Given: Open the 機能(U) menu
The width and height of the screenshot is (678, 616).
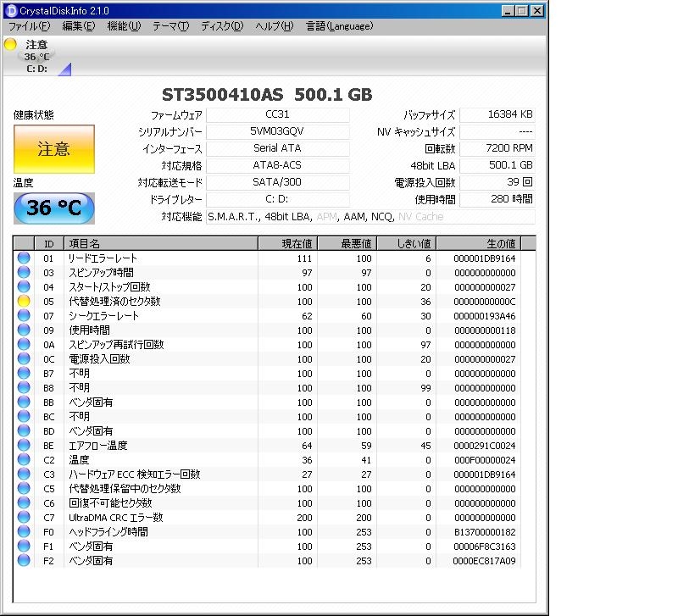Looking at the screenshot, I should click(x=124, y=26).
